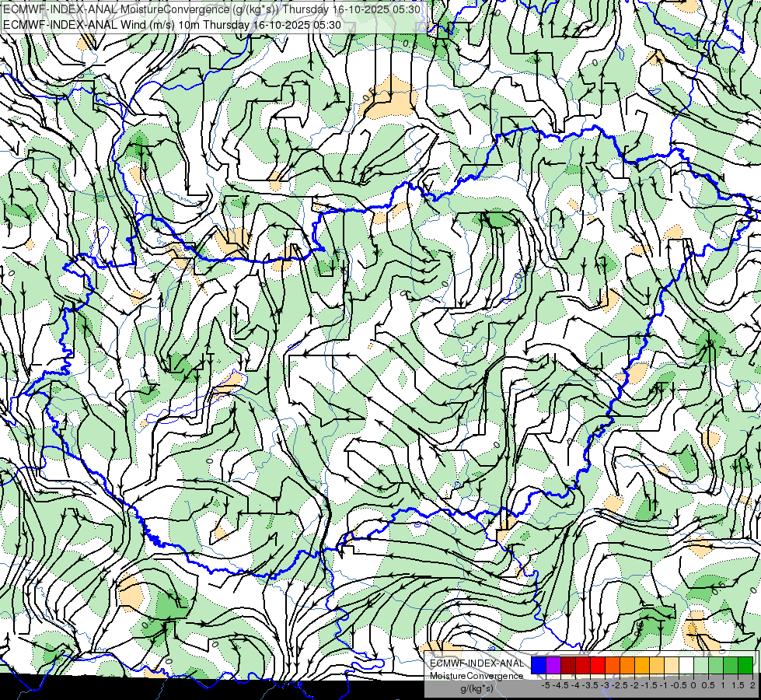Viewport: 761px width, 700px height.
Task: Choose the red-orange swatch between -3 and -2.5
Action: point(613,665)
